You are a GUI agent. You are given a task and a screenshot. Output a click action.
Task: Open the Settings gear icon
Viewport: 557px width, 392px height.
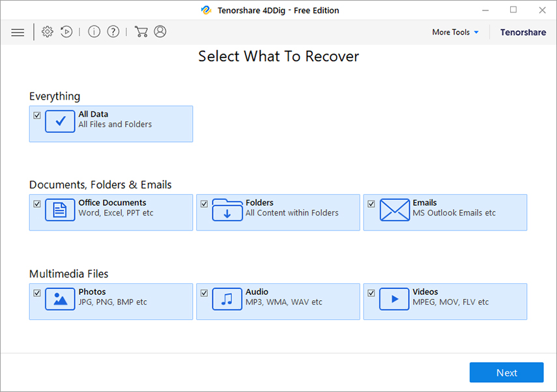point(47,31)
